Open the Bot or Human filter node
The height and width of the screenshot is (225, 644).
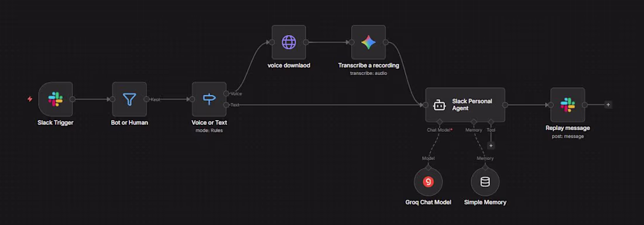[129, 99]
